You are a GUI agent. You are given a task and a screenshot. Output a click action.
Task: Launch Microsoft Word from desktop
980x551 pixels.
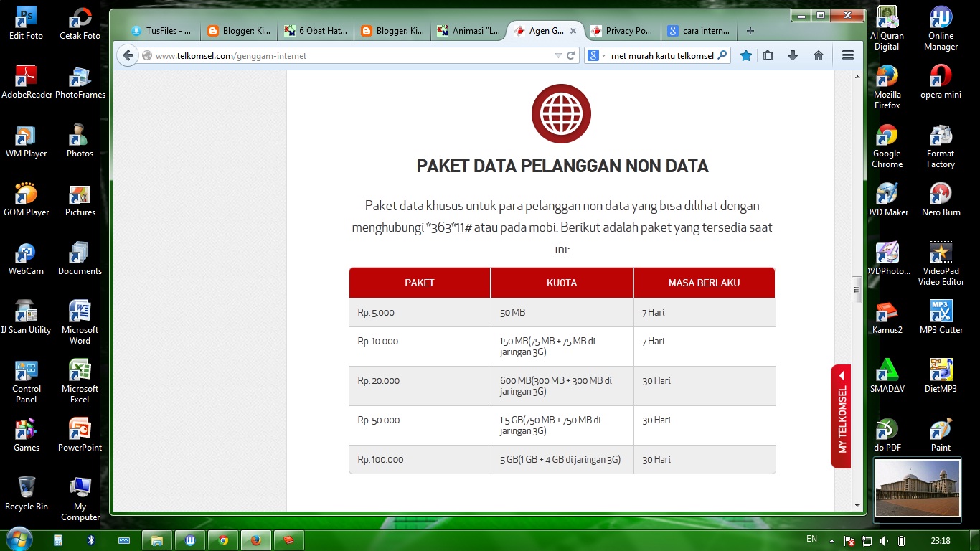coord(80,321)
